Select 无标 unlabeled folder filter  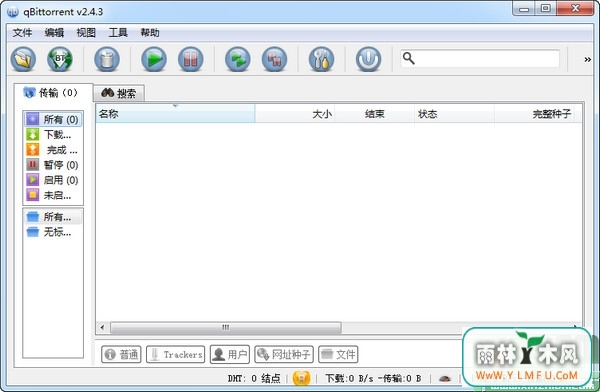point(52,232)
